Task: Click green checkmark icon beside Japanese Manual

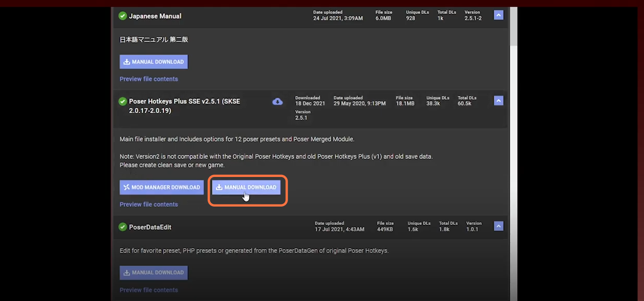Action: click(122, 16)
